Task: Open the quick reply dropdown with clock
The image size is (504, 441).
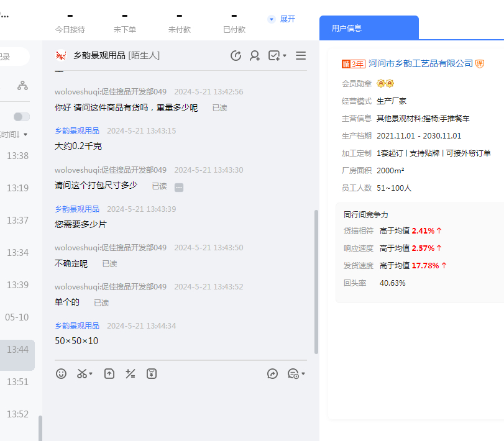Action: pos(296,373)
